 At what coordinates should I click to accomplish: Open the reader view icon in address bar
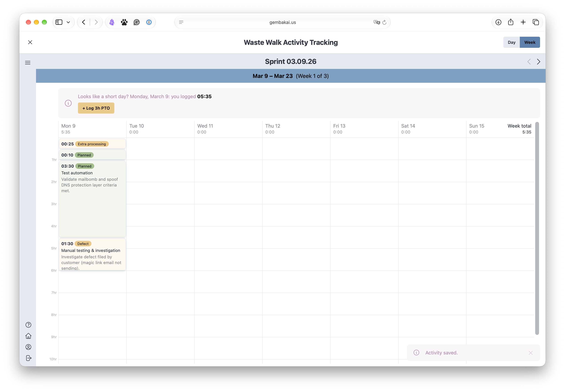[x=181, y=22]
